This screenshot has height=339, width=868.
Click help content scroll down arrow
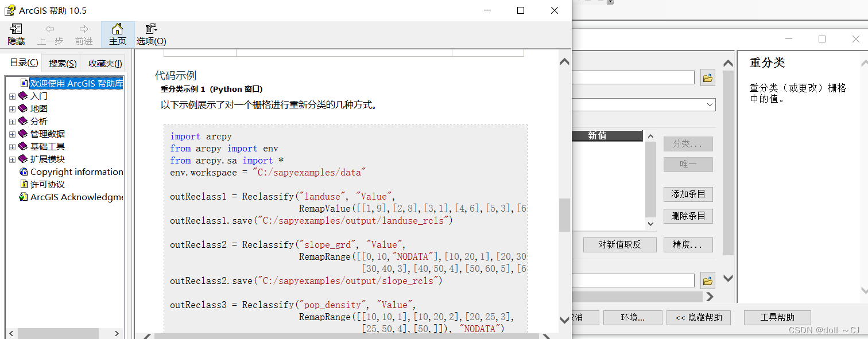(x=565, y=319)
